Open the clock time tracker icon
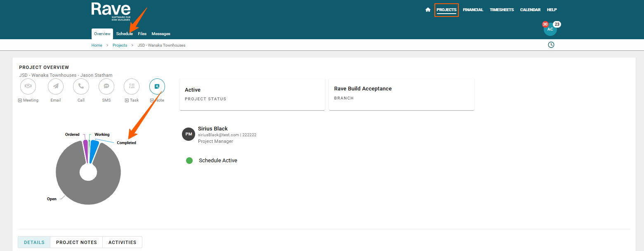 point(551,45)
